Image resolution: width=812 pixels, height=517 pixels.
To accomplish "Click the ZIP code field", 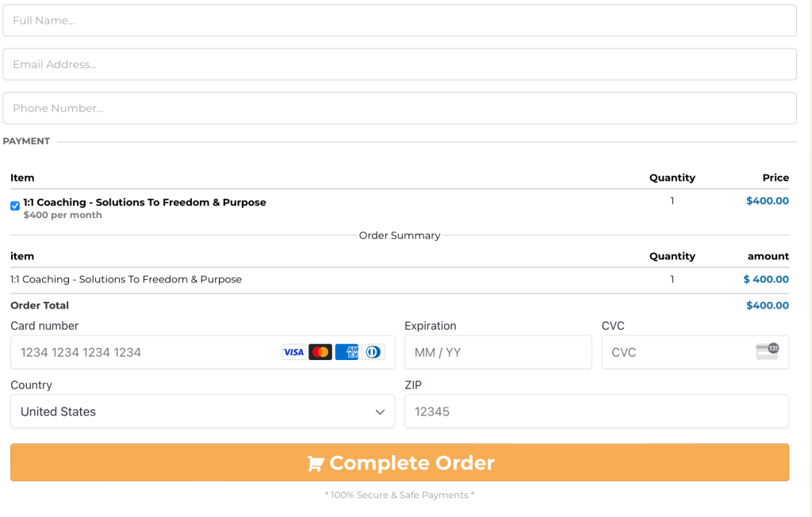I will point(596,412).
